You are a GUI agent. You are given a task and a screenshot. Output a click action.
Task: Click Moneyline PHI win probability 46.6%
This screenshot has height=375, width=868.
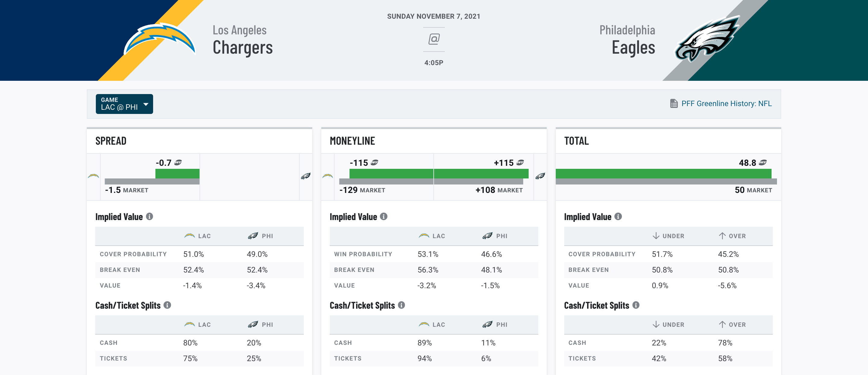pyautogui.click(x=491, y=254)
